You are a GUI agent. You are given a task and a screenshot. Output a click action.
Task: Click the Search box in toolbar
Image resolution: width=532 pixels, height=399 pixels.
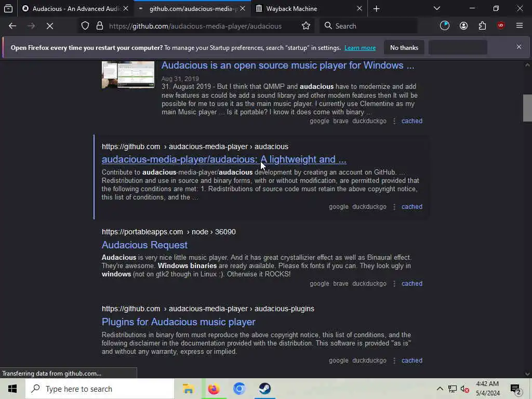368,26
